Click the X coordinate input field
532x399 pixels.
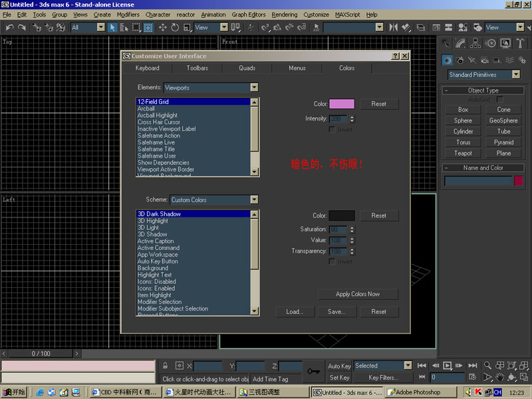(207, 366)
